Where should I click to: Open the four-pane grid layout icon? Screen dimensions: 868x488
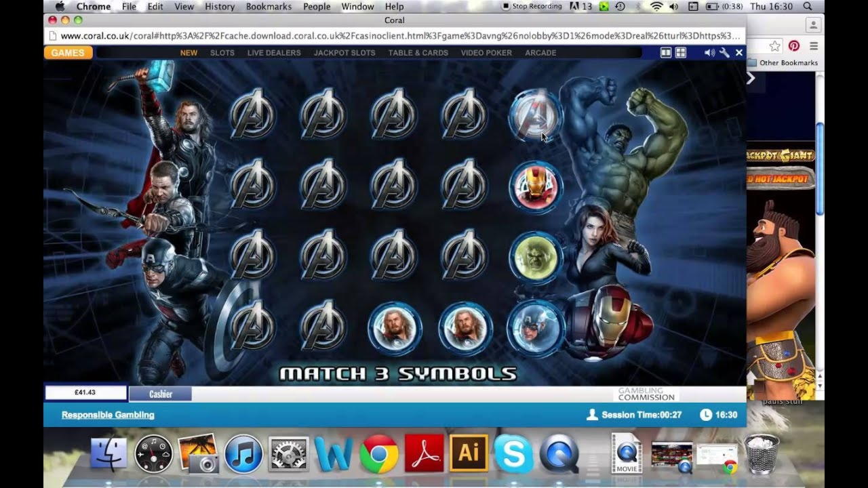pos(681,53)
